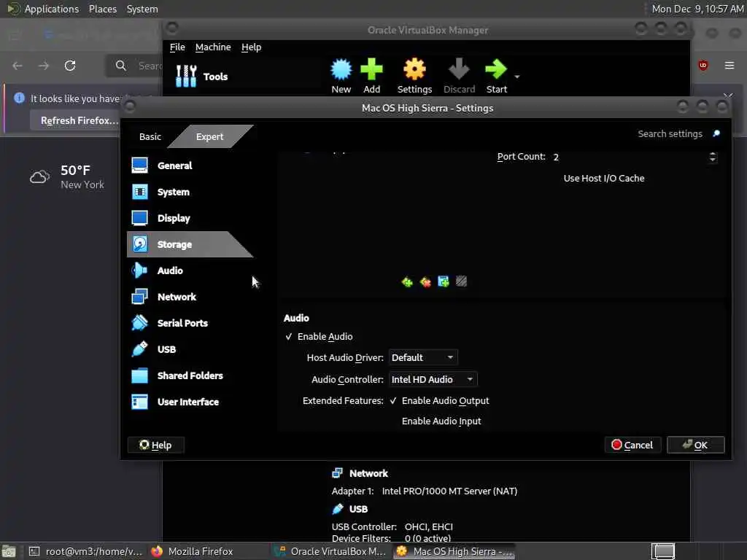Click the Port Count spinner arrows

coord(713,157)
